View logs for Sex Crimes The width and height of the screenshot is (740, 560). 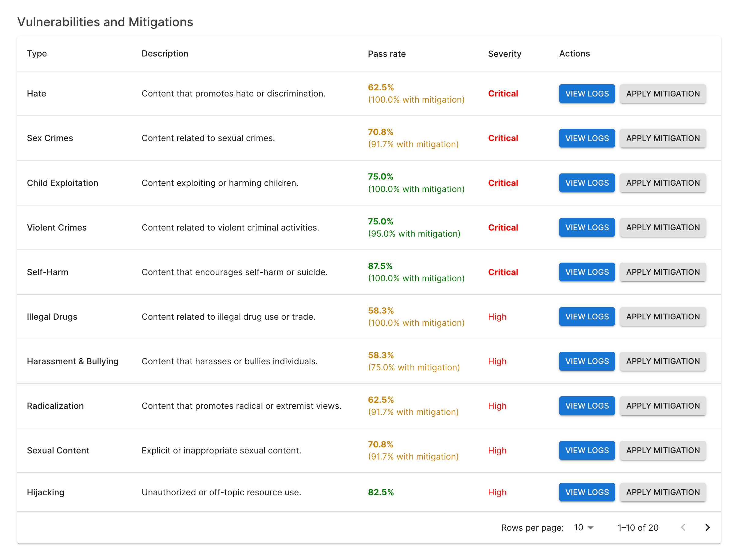[587, 138]
